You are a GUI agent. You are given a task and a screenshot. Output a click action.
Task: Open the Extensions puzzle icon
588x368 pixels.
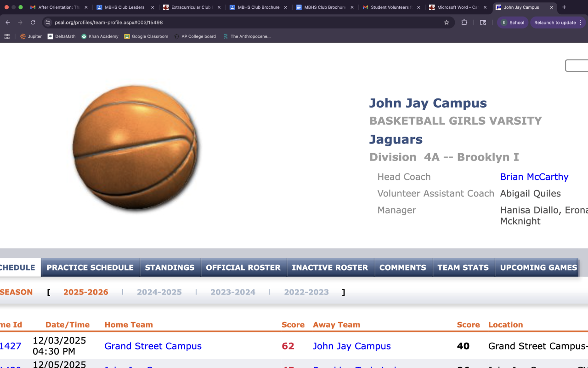click(x=464, y=23)
